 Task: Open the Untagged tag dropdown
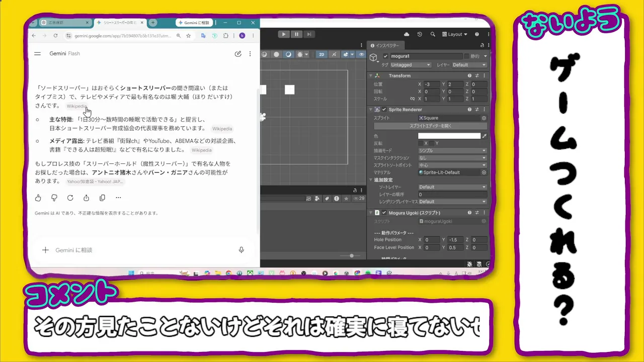(x=411, y=65)
